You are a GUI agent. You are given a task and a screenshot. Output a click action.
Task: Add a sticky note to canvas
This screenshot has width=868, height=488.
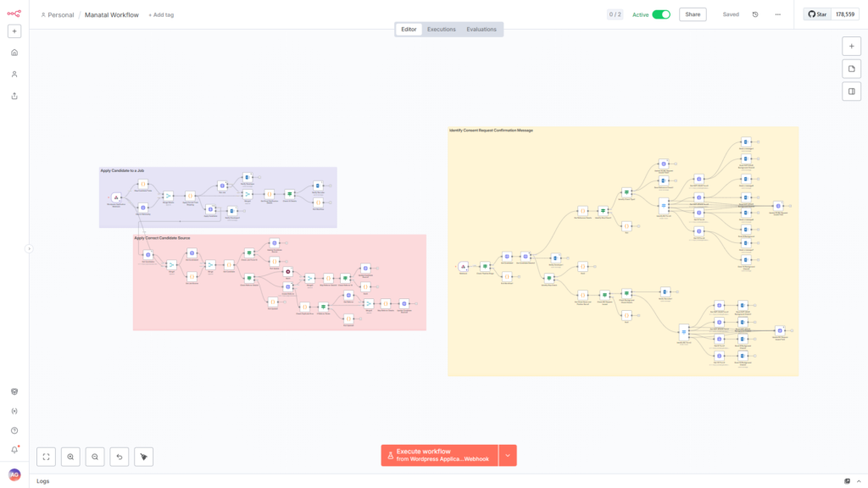851,69
